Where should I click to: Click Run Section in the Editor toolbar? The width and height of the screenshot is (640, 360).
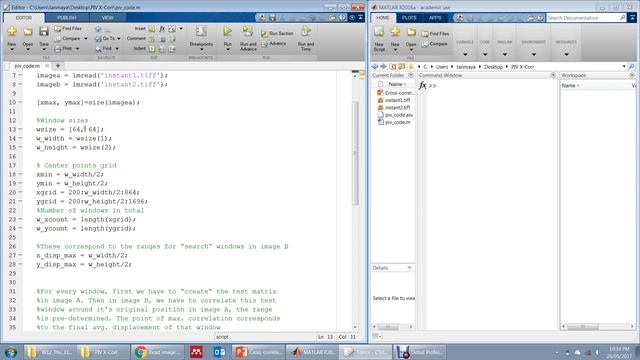click(x=277, y=33)
